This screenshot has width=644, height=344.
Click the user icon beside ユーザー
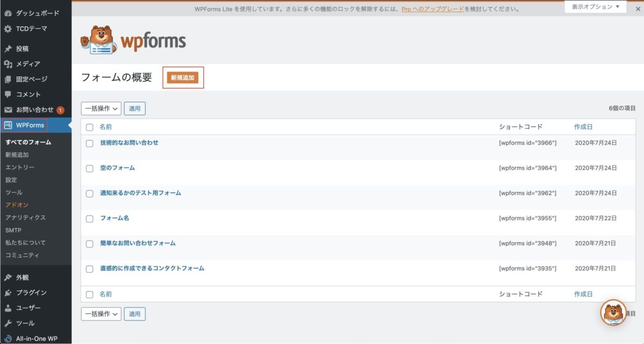(8, 308)
